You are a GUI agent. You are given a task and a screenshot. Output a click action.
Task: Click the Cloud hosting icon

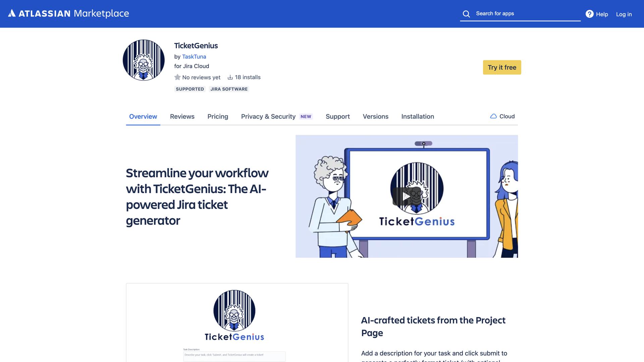(493, 116)
